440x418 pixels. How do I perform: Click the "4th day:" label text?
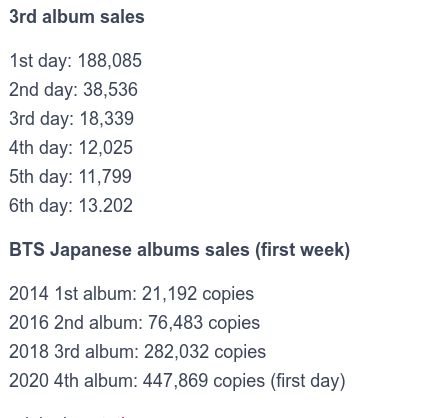(41, 148)
